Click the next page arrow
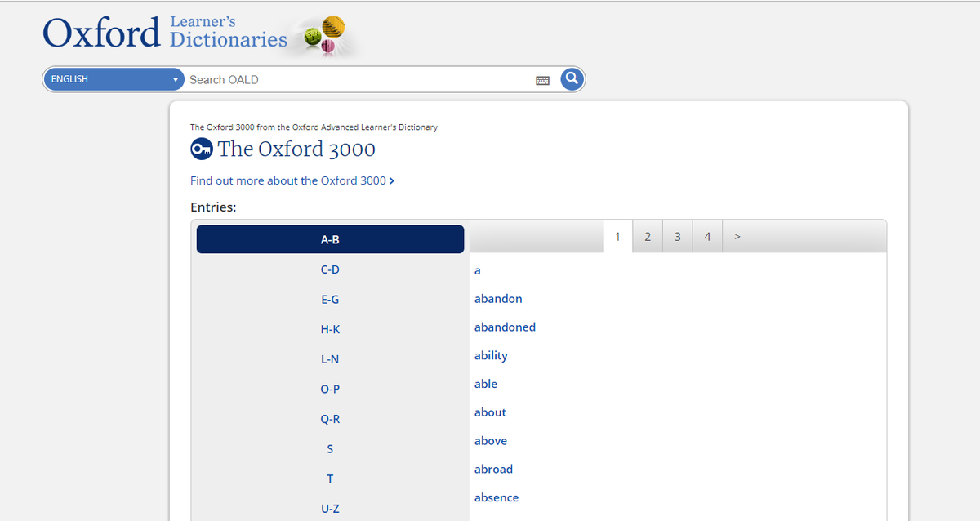 [x=737, y=237]
